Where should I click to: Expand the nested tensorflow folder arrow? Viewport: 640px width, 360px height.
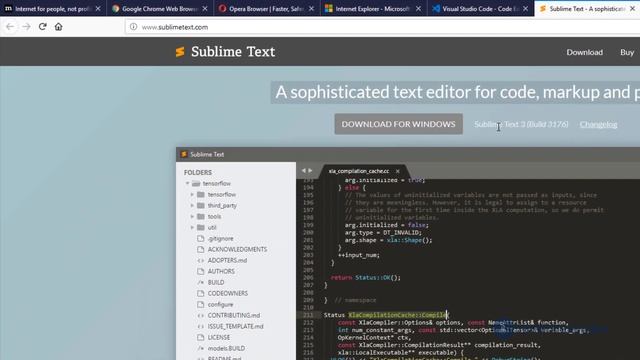pyautogui.click(x=192, y=195)
